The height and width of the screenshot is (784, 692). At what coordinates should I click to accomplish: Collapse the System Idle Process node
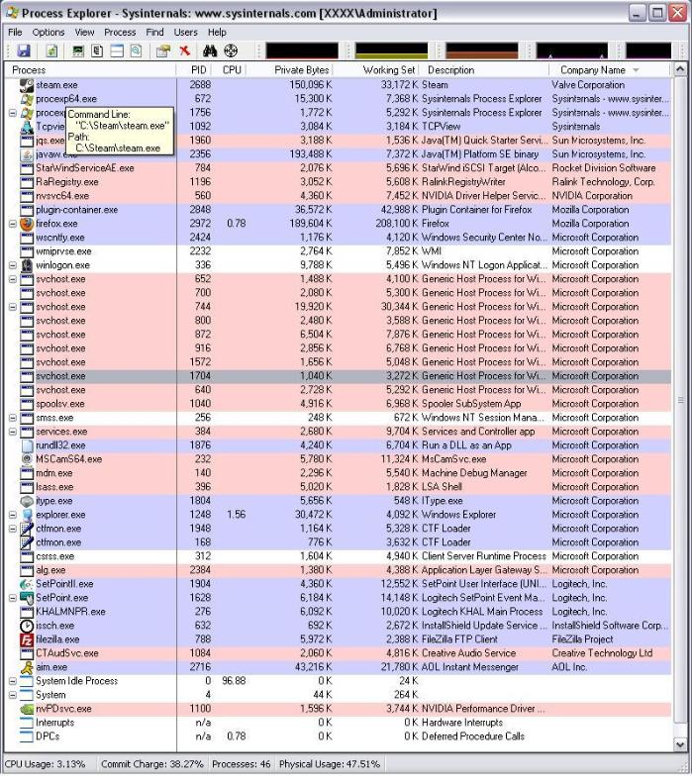click(13, 681)
